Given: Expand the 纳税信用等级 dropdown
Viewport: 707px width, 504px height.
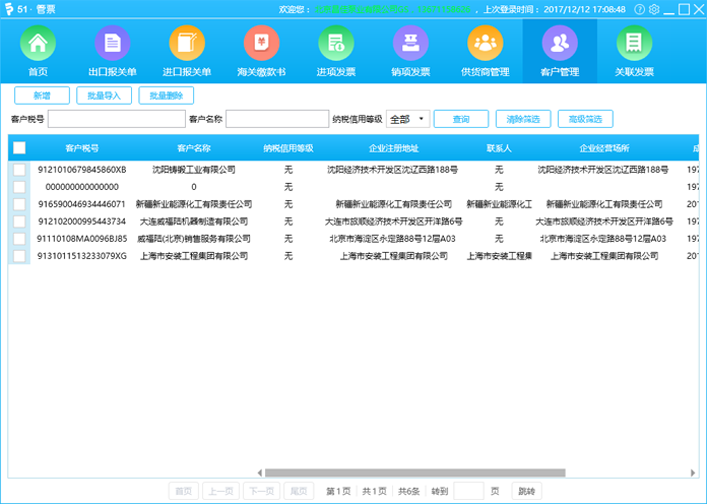Looking at the screenshot, I should pyautogui.click(x=408, y=119).
